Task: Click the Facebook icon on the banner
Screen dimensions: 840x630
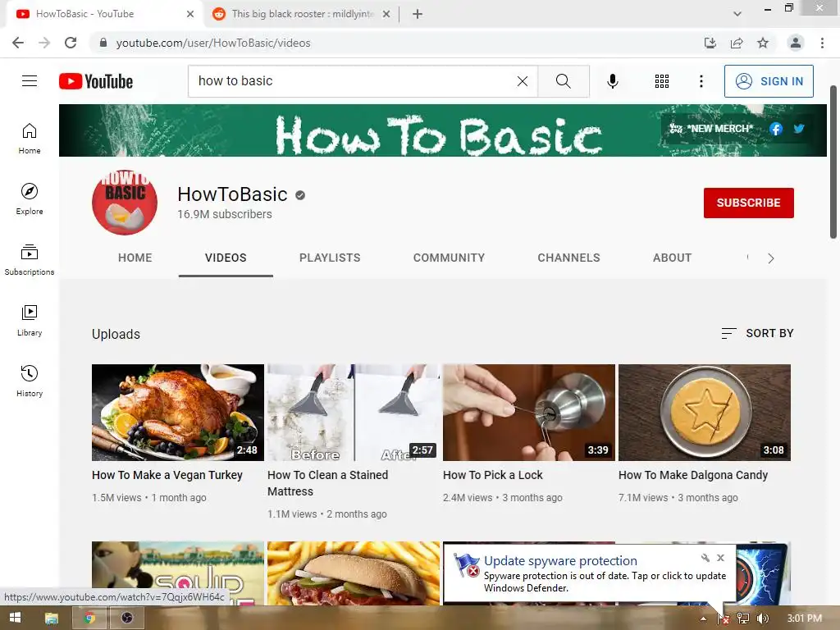Action: click(775, 129)
